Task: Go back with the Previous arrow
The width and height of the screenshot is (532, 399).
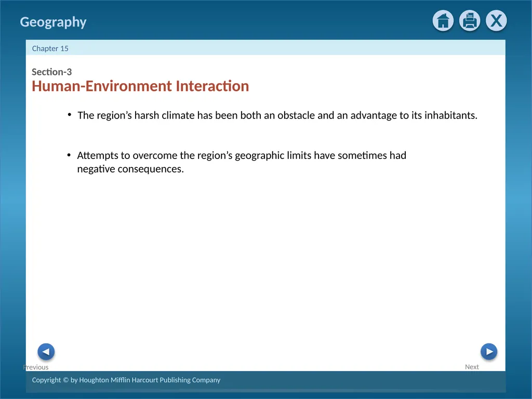Action: pyautogui.click(x=46, y=352)
